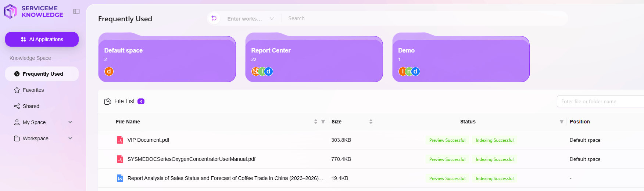Click the PDF icon of VIP Document.pdf
This screenshot has height=191, width=644.
120,140
